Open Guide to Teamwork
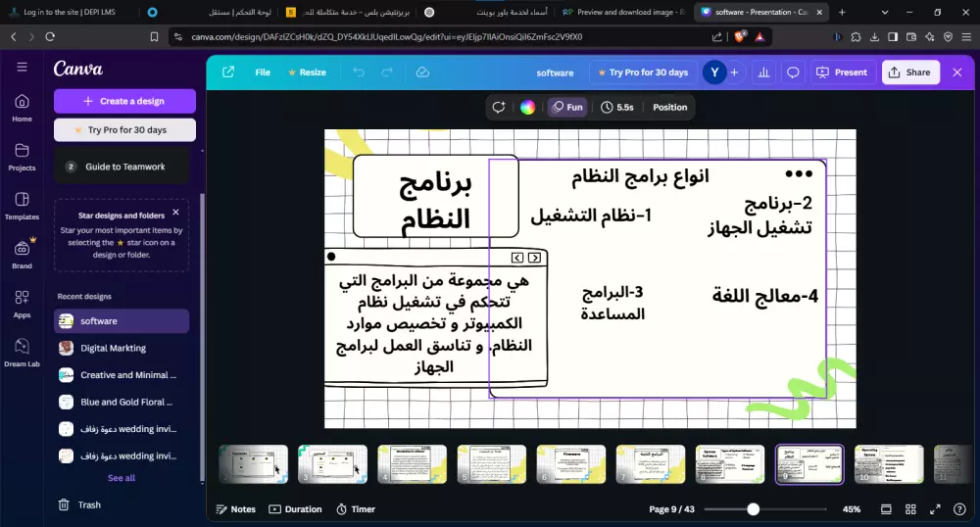 pyautogui.click(x=122, y=167)
